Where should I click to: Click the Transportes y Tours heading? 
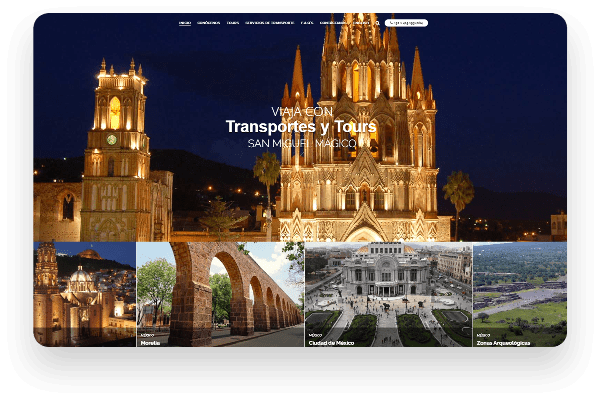300,126
